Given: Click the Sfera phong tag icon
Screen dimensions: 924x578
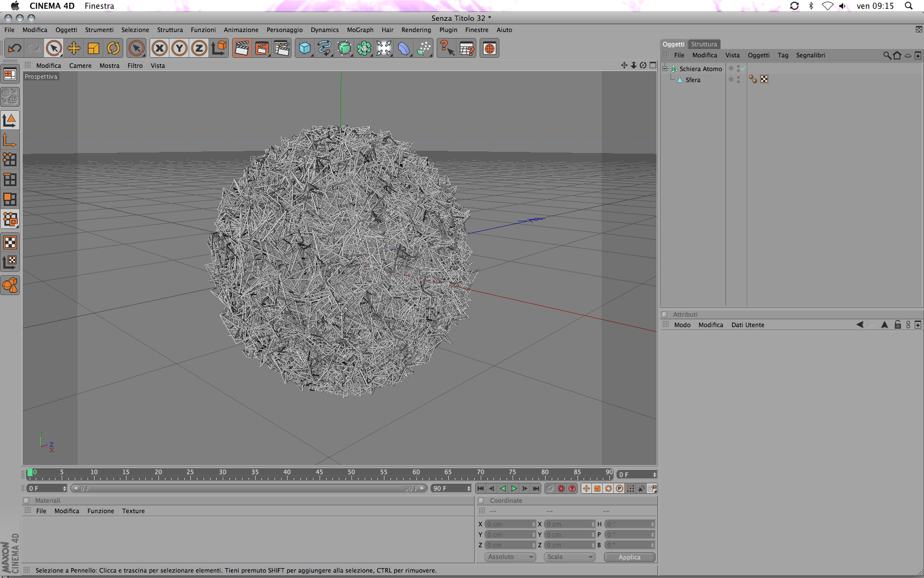Looking at the screenshot, I should (753, 79).
